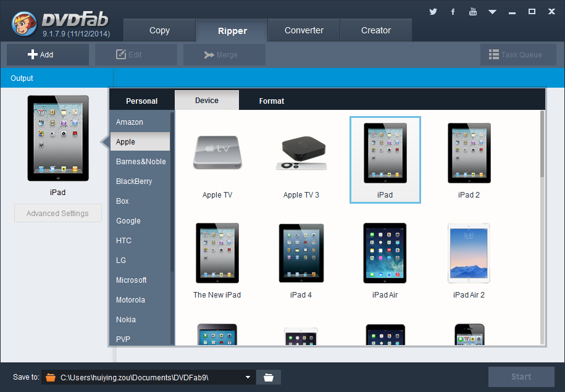Open the title bar dropdown menu arrow

coord(492,12)
